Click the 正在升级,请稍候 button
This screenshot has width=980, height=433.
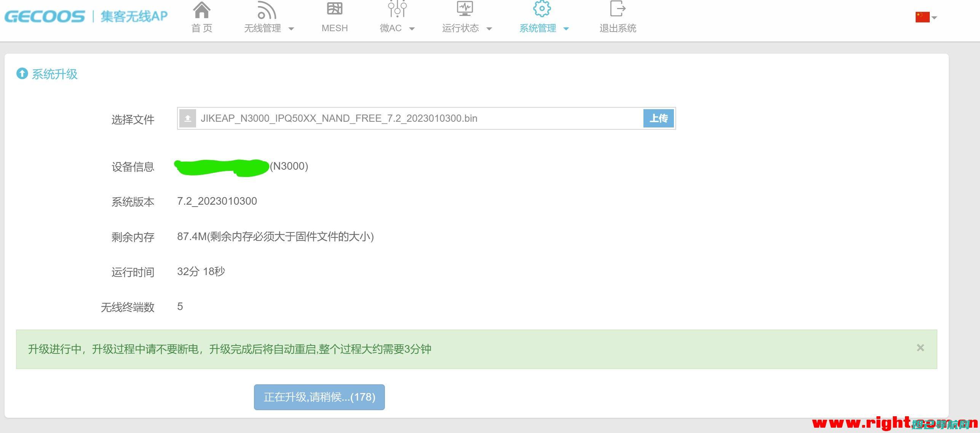tap(319, 397)
